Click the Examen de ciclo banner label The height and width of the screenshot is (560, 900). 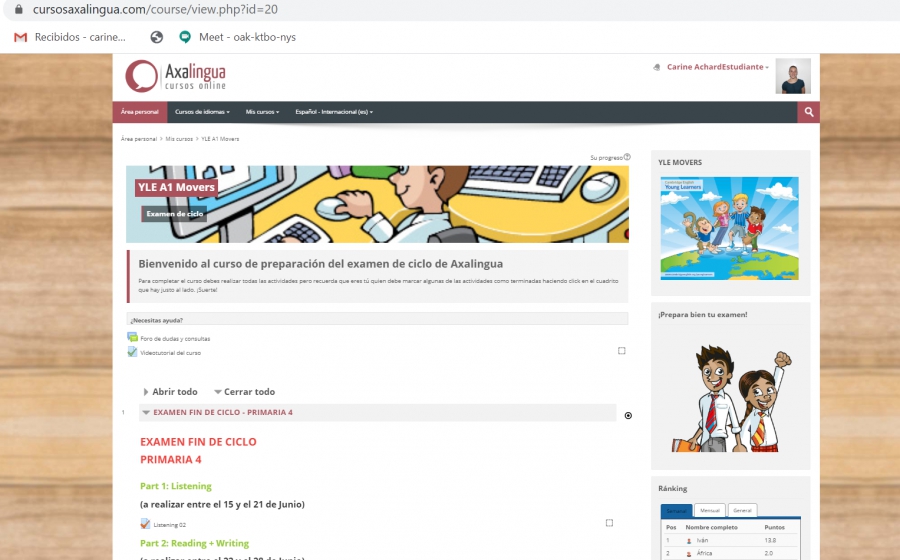174,214
